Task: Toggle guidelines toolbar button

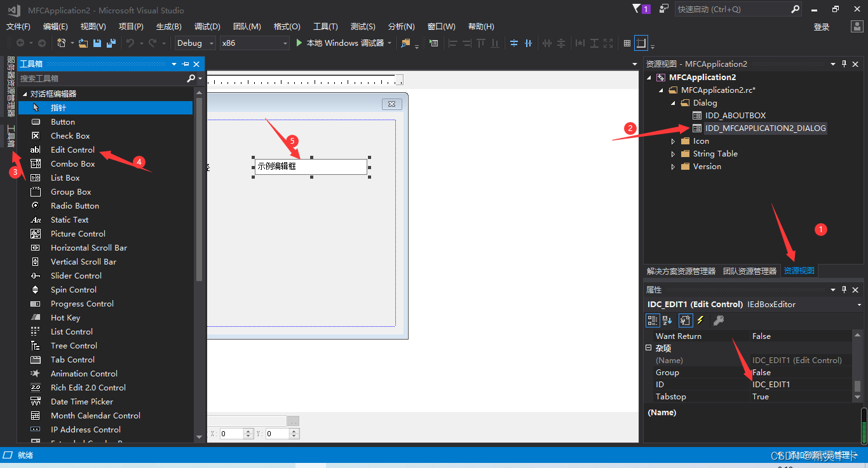Action: click(641, 43)
